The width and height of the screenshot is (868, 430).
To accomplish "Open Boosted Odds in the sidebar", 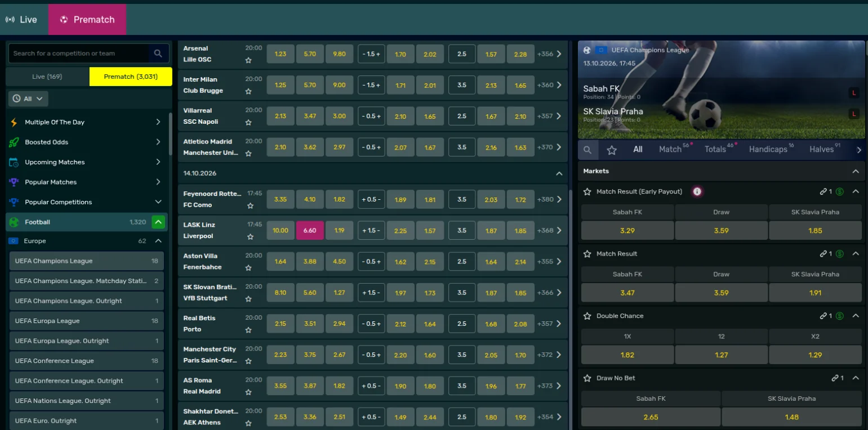I will pos(86,142).
